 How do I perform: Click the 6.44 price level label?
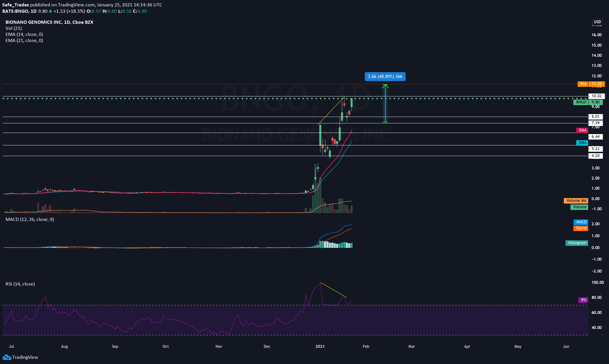595,137
